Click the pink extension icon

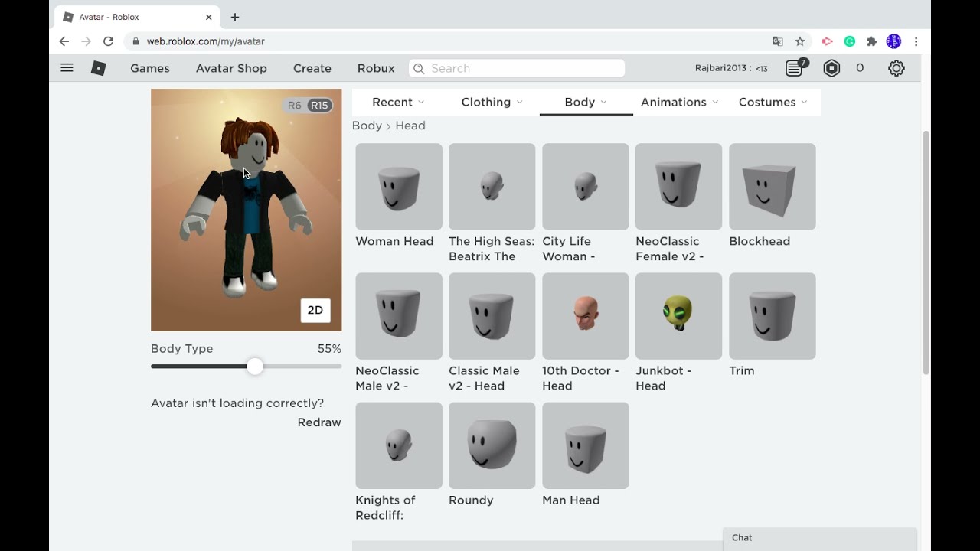tap(827, 41)
